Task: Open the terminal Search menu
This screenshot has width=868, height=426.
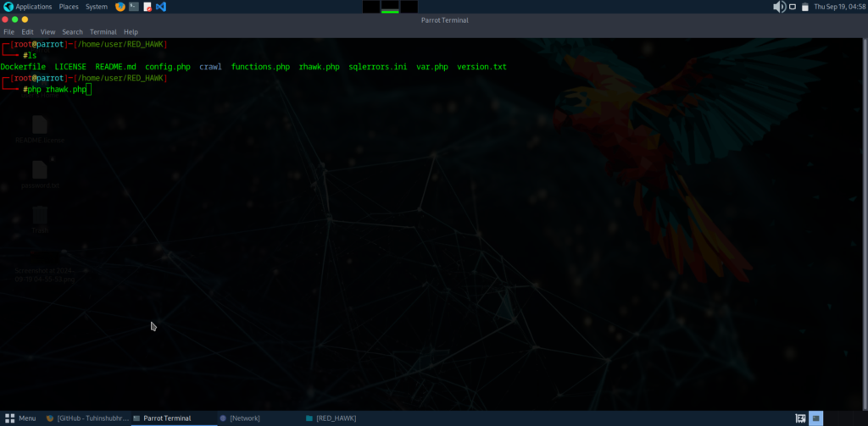Action: [73, 32]
